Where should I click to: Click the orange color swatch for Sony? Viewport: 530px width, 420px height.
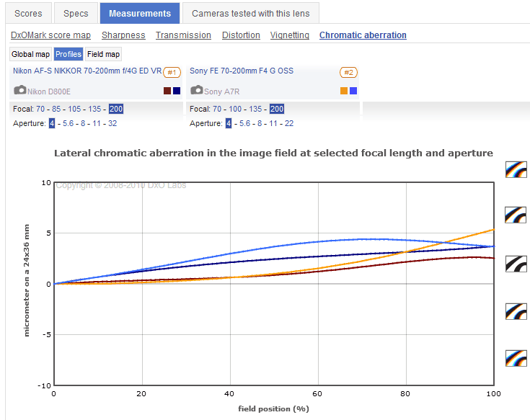pyautogui.click(x=344, y=91)
